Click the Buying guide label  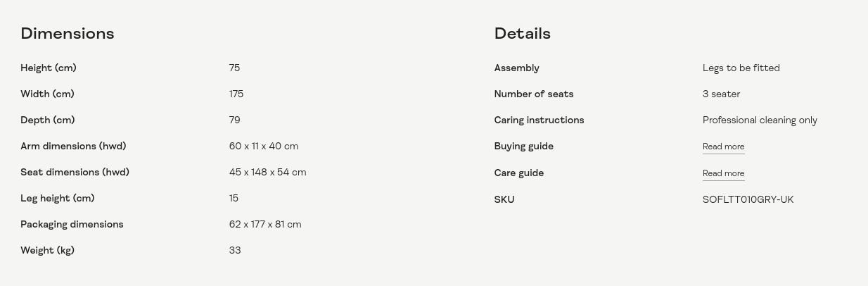tap(523, 147)
